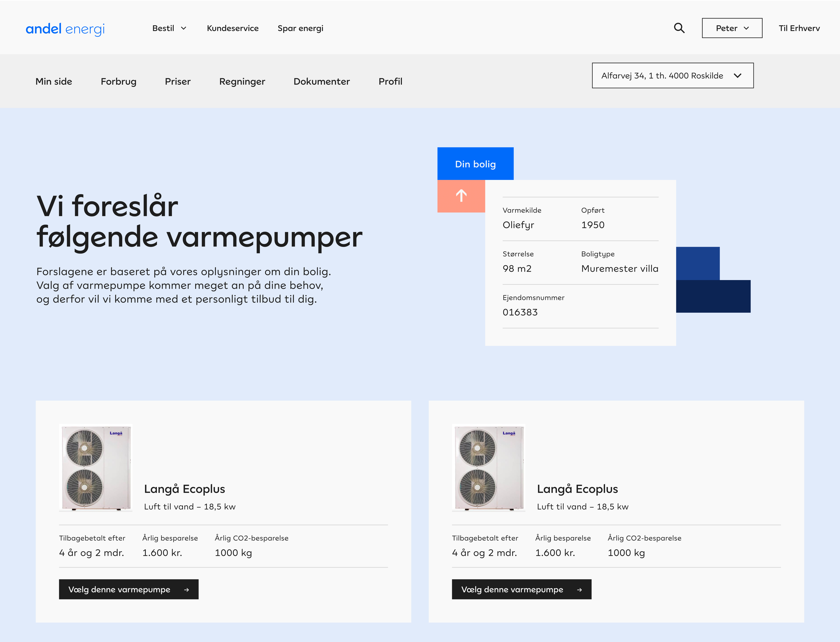Screen dimensions: 840x642
Task: Open the Alfarvej 34 address selector
Action: tap(673, 76)
